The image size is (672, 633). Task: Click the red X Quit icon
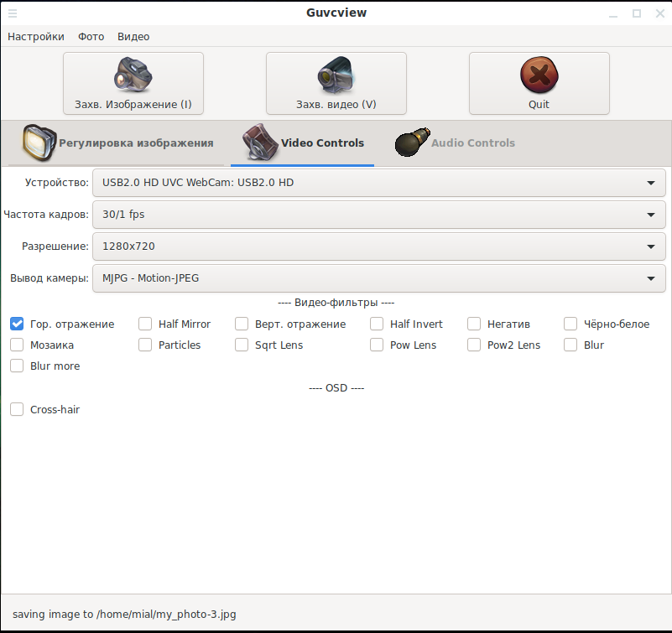539,75
